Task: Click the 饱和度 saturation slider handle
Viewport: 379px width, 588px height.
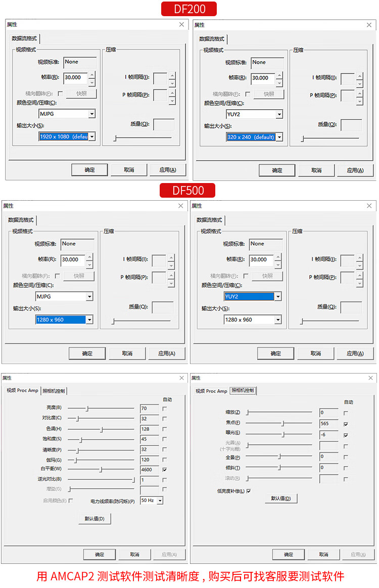Action: point(81,439)
